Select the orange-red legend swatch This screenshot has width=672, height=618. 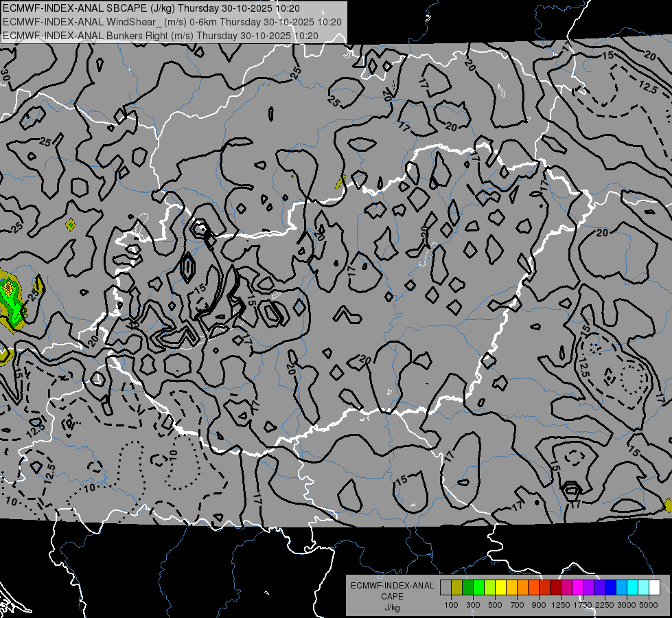pos(533,588)
